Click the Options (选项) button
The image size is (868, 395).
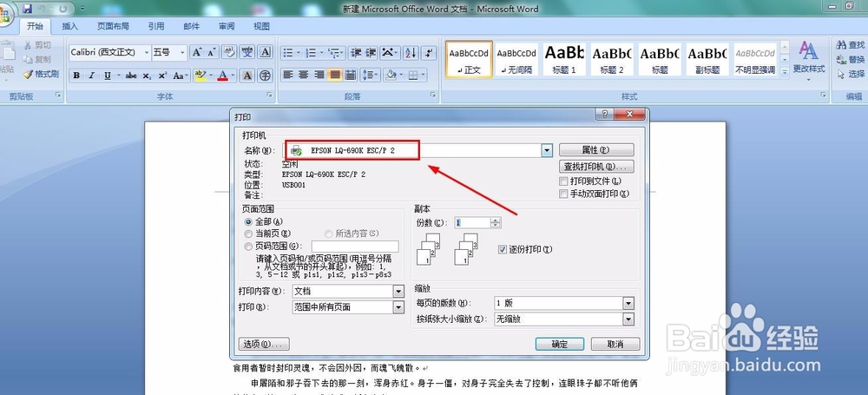[264, 344]
